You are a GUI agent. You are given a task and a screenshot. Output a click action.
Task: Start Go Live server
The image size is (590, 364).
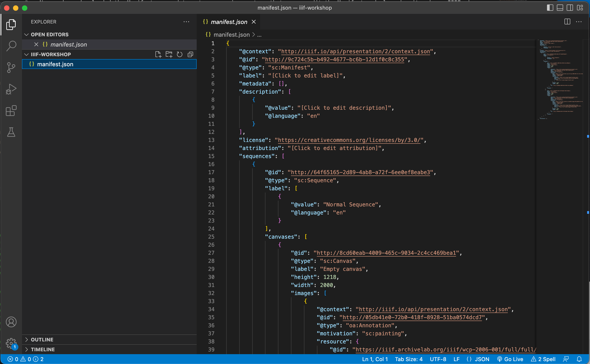(x=510, y=359)
